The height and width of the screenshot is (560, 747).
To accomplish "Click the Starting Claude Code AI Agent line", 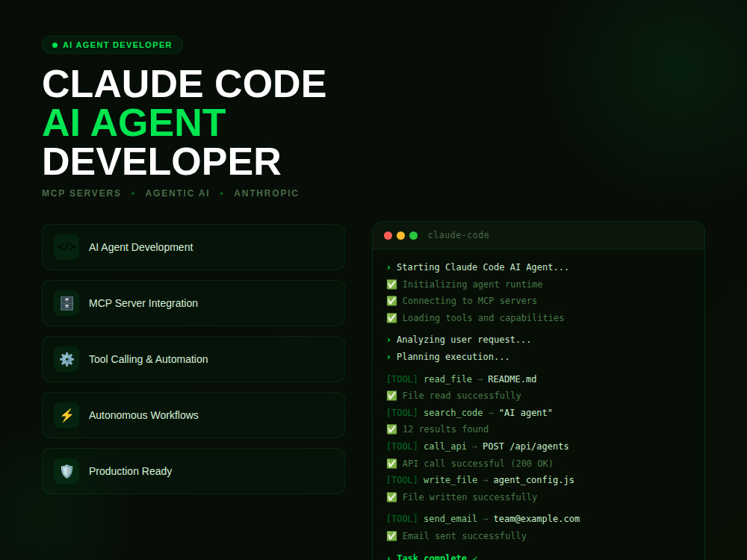I will click(478, 267).
